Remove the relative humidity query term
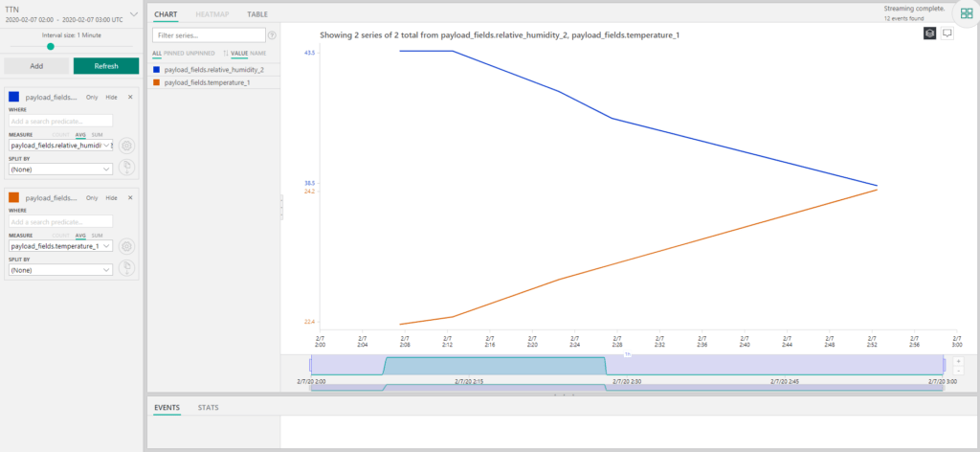This screenshot has width=980, height=452. pyautogui.click(x=130, y=97)
